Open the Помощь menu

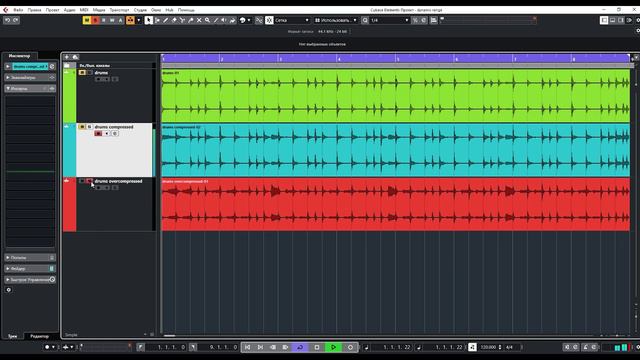pos(186,10)
